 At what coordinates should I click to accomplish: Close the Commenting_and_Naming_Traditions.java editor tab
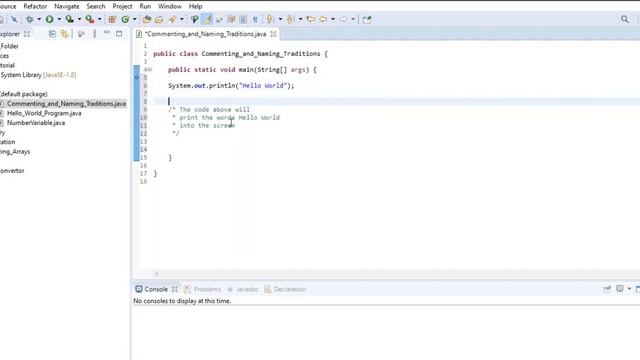(273, 34)
